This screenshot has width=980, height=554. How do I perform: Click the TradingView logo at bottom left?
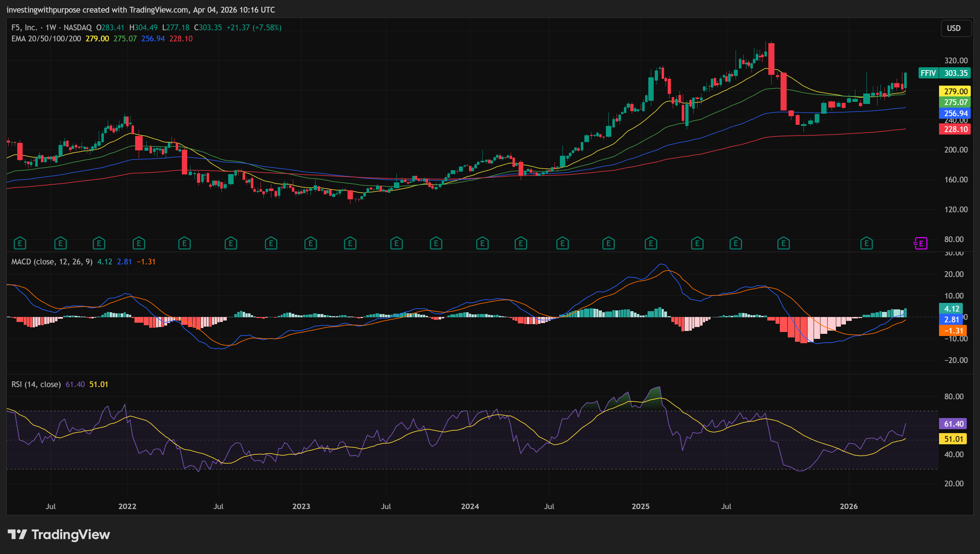point(59,535)
